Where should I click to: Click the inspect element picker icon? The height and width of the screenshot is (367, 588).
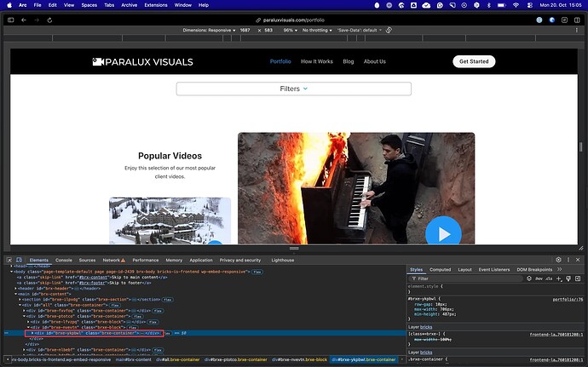coord(9,260)
